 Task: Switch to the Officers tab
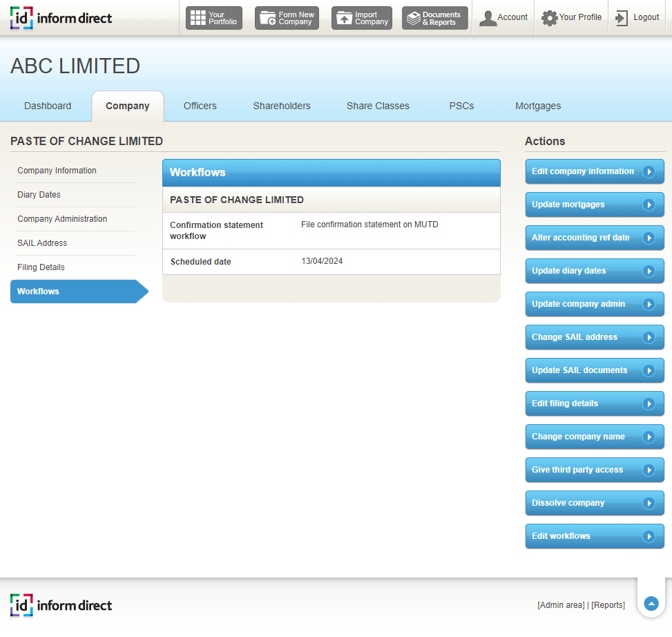200,106
